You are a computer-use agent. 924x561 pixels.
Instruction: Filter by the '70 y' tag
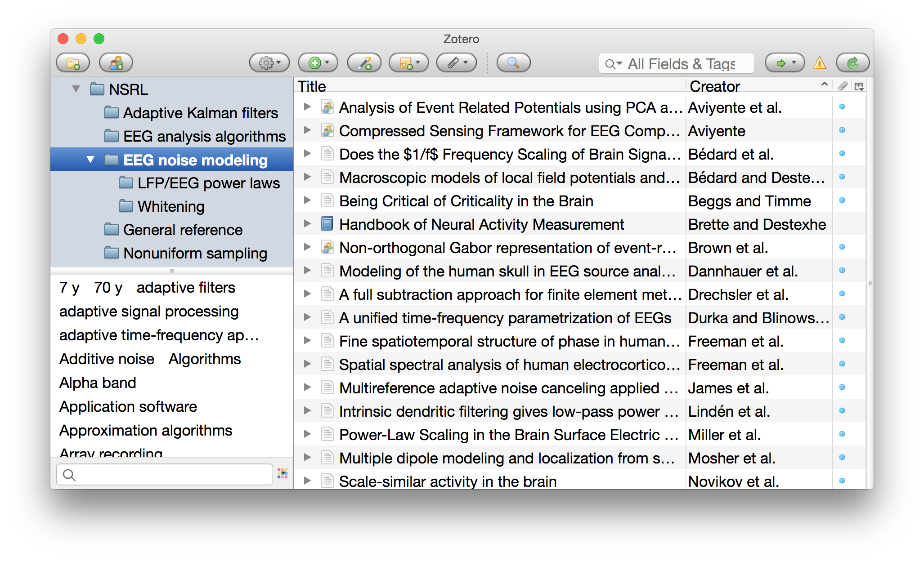pos(108,287)
